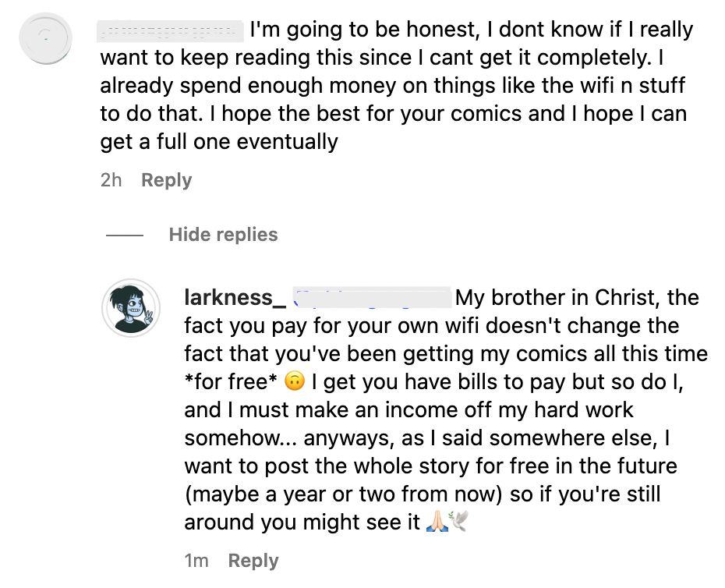Image resolution: width=725 pixels, height=588 pixels.
Task: Click Reply under the first comment
Action: click(166, 179)
